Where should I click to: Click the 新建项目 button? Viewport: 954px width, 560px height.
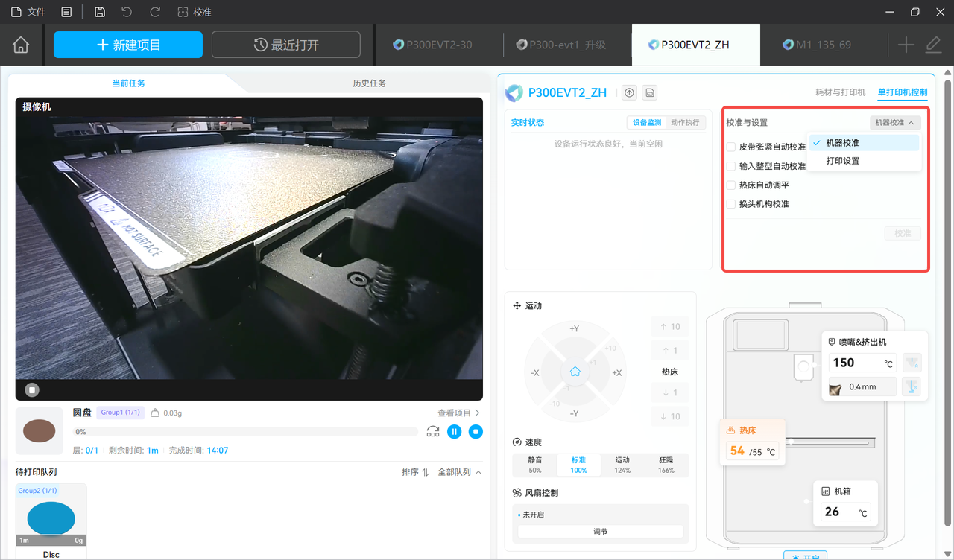tap(128, 45)
